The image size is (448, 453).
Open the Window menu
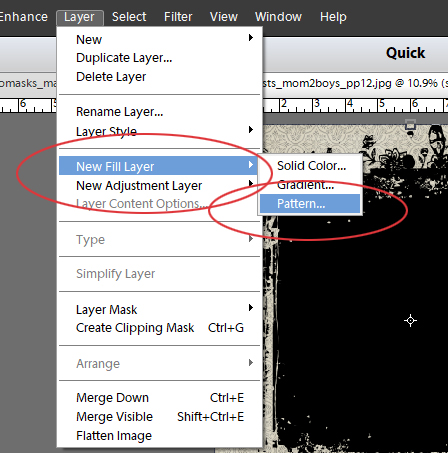[x=278, y=17]
